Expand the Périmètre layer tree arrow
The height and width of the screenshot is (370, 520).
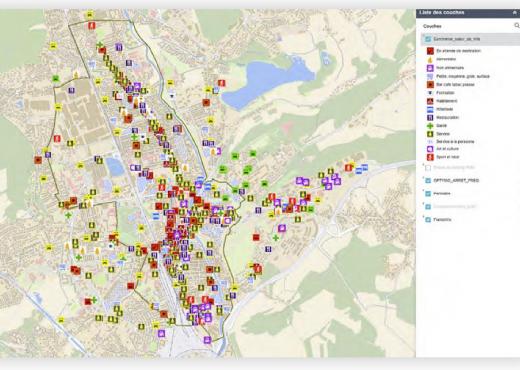(x=423, y=190)
